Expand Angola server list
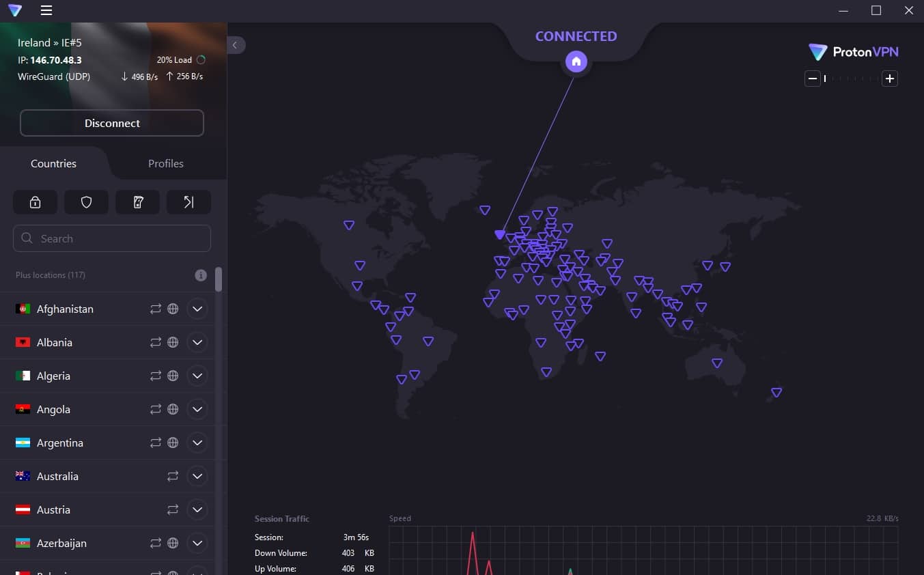924x575 pixels. [197, 409]
